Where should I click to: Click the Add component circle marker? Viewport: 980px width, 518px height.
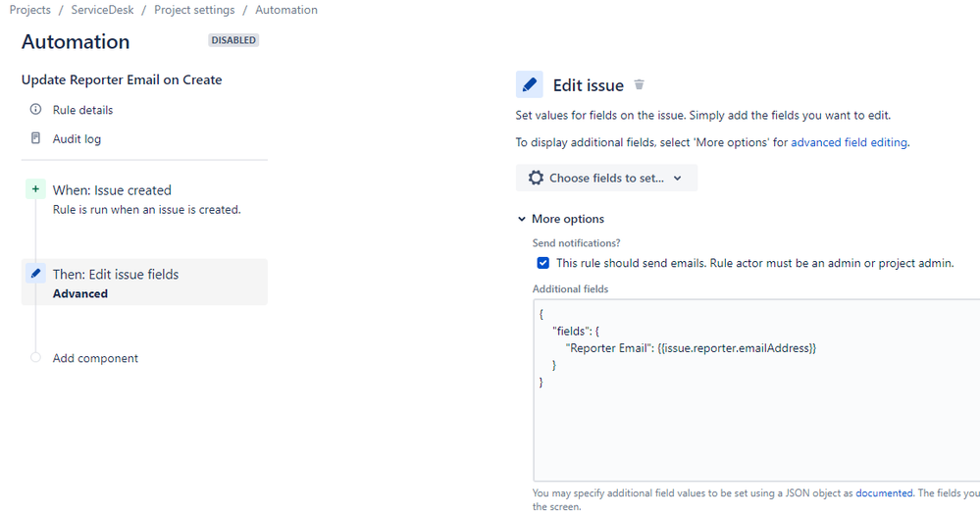pyautogui.click(x=35, y=357)
